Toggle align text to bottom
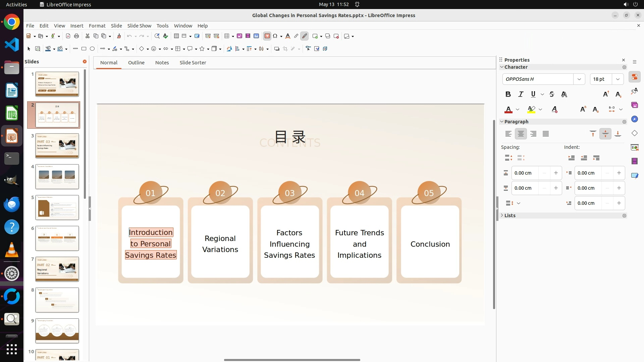 [618, 134]
